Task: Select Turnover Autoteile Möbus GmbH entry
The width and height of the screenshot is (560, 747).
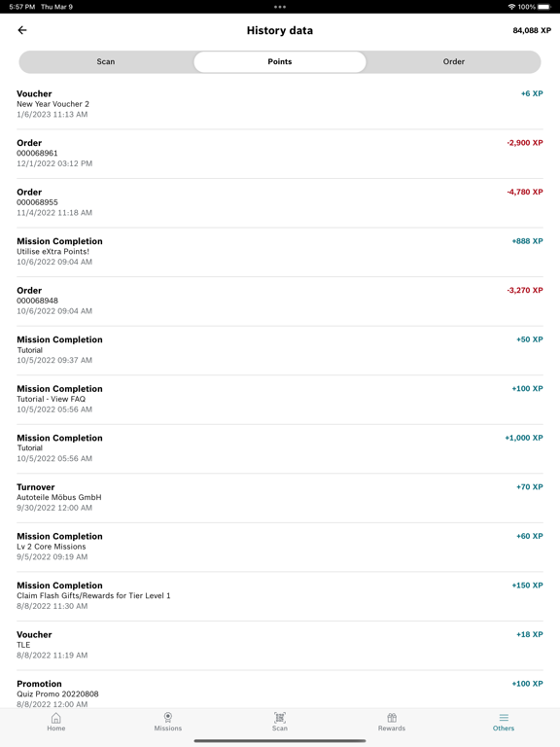Action: (x=280, y=497)
